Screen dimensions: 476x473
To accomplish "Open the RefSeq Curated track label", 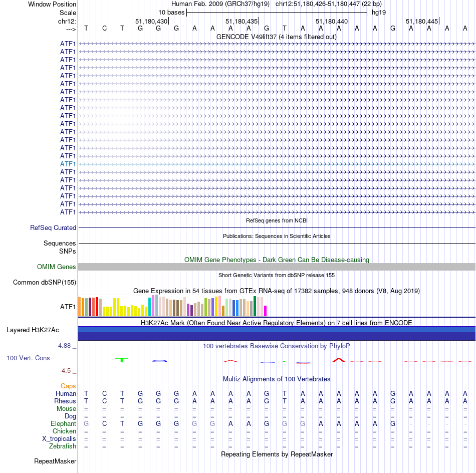I will coord(53,227).
